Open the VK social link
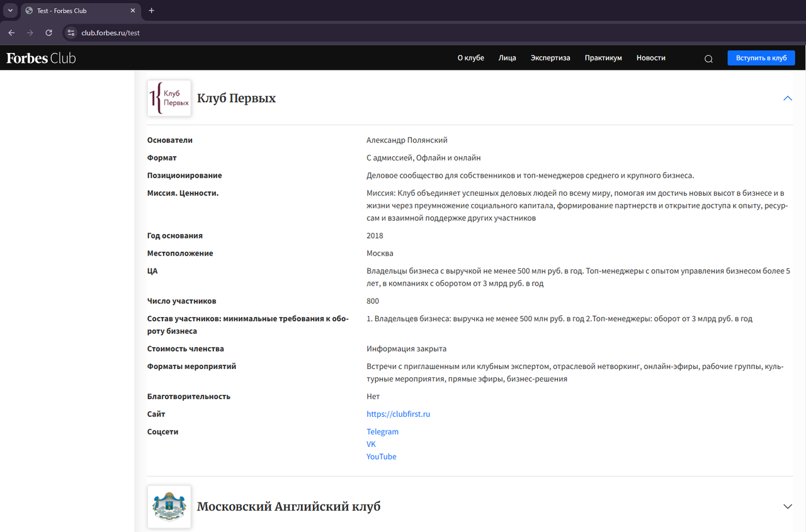 click(x=371, y=444)
